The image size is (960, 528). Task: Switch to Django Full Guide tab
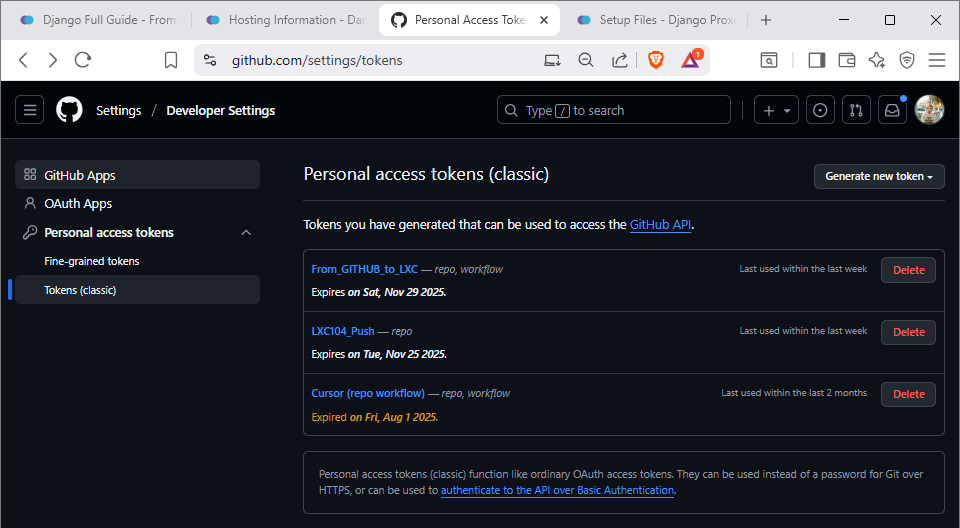pos(98,20)
